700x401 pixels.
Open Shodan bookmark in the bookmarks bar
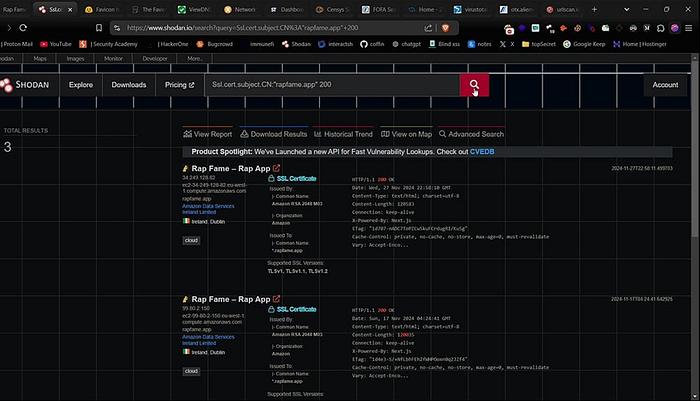click(296, 44)
